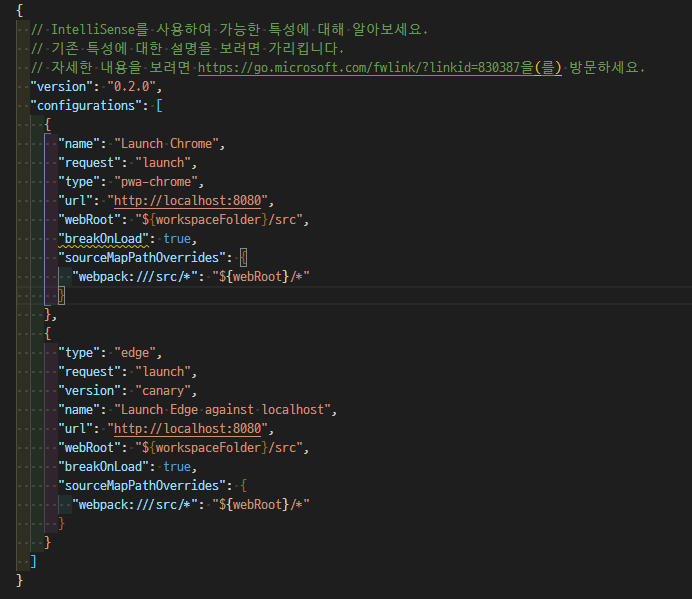Click the closing square bracket of configurations array
692x599 pixels.
point(33,561)
